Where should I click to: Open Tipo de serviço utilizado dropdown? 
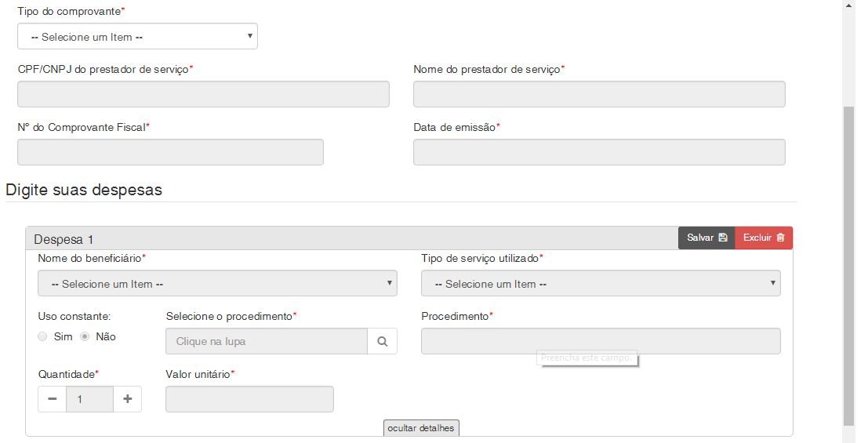[601, 284]
